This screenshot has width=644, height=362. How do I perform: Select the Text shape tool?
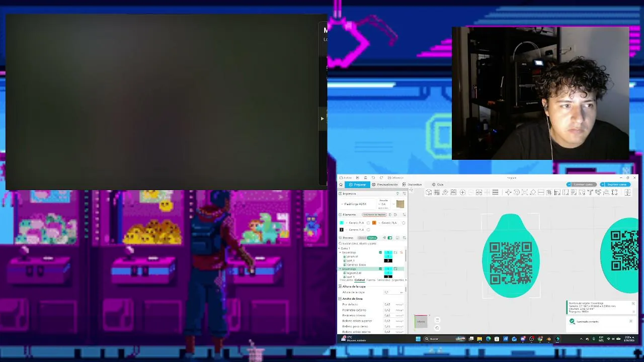(x=590, y=192)
